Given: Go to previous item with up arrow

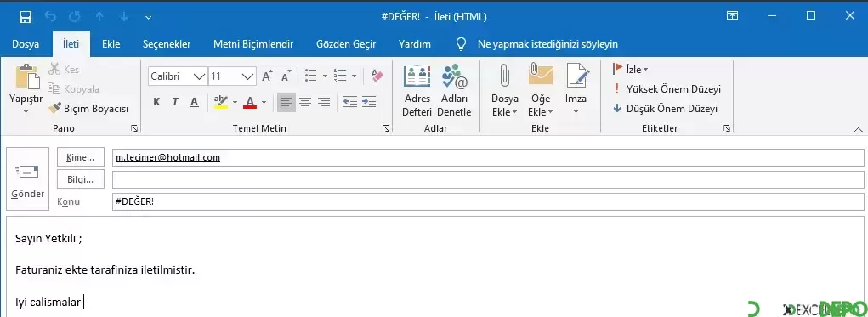Looking at the screenshot, I should 99,17.
